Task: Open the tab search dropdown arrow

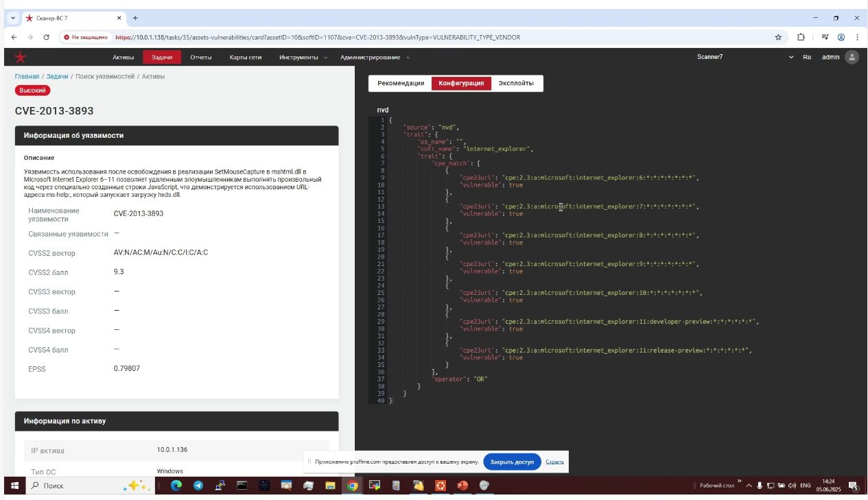Action: point(14,18)
